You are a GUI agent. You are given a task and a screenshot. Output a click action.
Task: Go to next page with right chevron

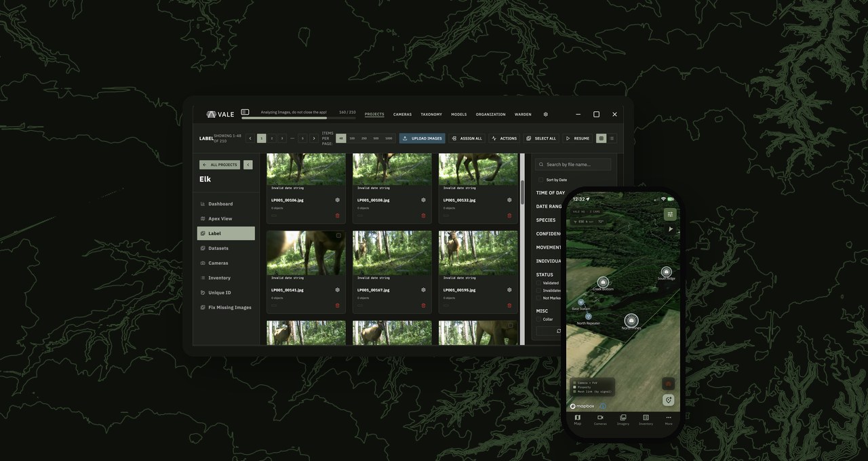point(313,138)
